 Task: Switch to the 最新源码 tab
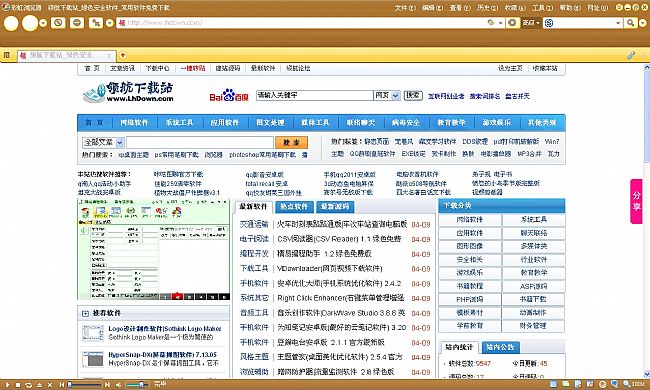[x=335, y=206]
